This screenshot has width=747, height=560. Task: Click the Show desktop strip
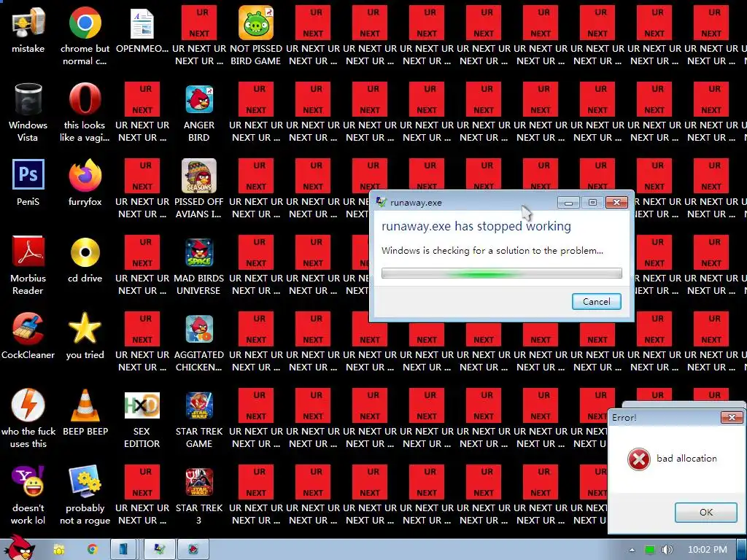pos(742,550)
